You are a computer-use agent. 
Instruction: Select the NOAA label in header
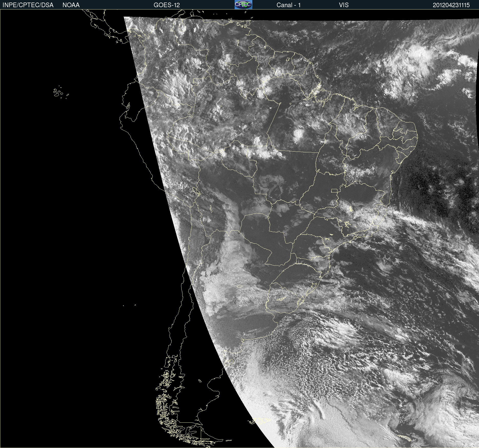71,5
